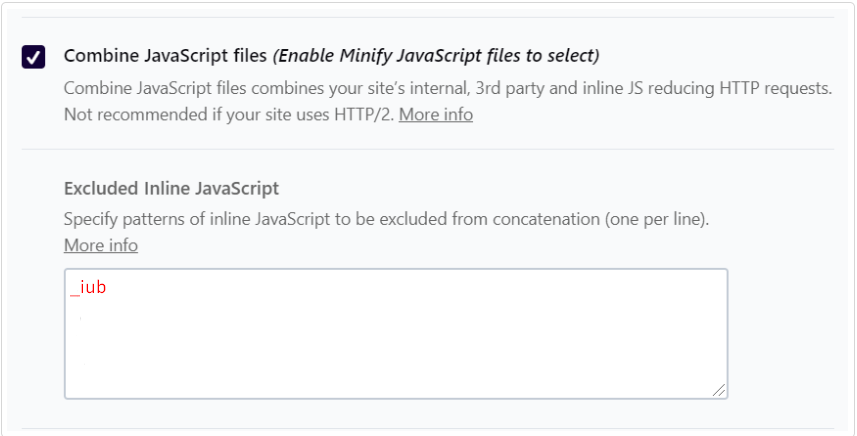Click the 'Not recommended if your site uses HTTP/2' text
The image size is (857, 436).
pyautogui.click(x=228, y=114)
